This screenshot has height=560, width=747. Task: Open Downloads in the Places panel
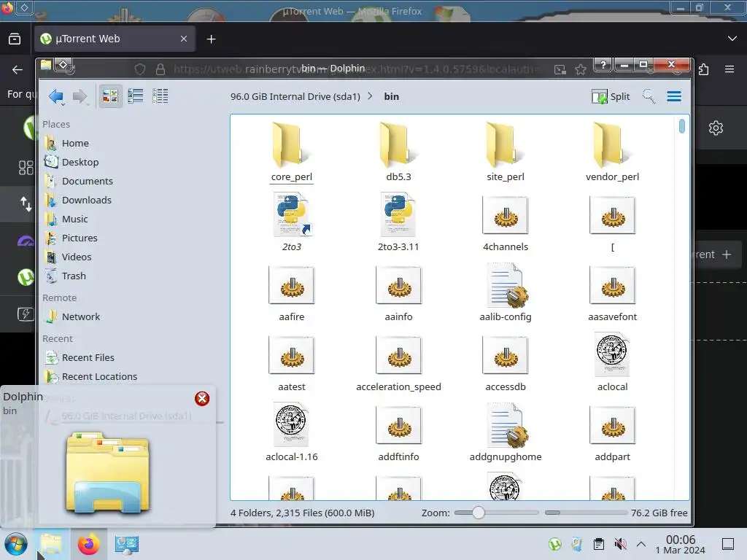pos(86,201)
